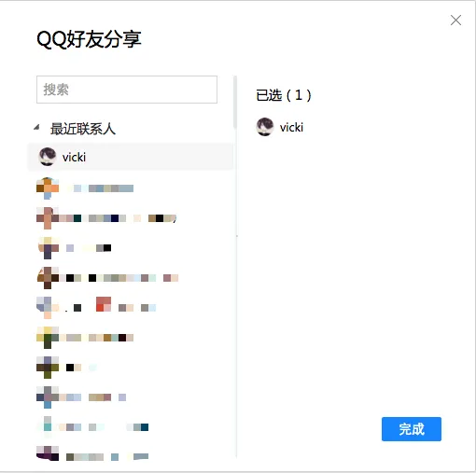Viewport: 476px width, 473px height.
Task: Remove vicki from the 已选 selected list
Action: click(279, 127)
